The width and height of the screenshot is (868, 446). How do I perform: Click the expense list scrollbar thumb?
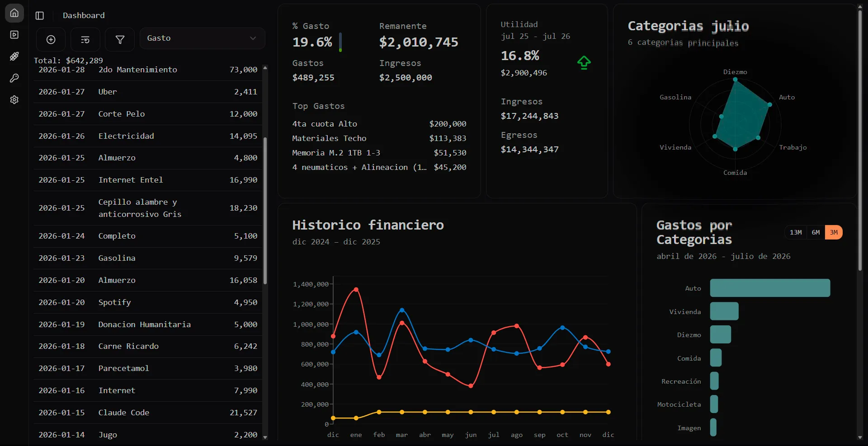265,211
